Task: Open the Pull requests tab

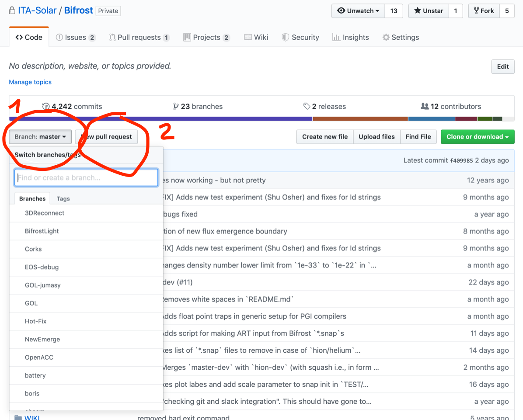Action: (139, 37)
